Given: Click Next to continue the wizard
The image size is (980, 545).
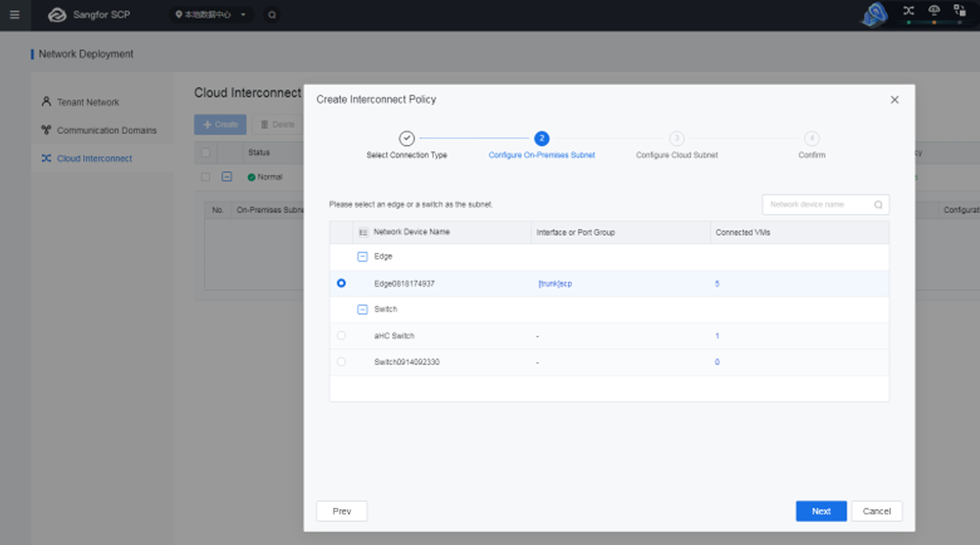Looking at the screenshot, I should pyautogui.click(x=820, y=510).
